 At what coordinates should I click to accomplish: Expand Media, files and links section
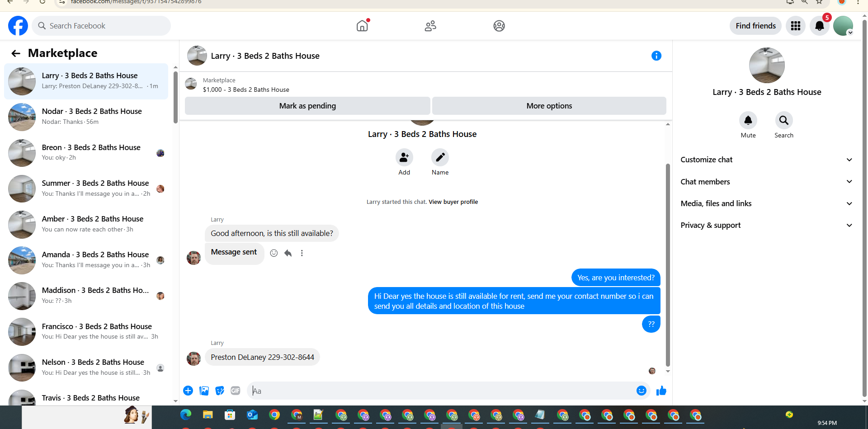tap(767, 203)
